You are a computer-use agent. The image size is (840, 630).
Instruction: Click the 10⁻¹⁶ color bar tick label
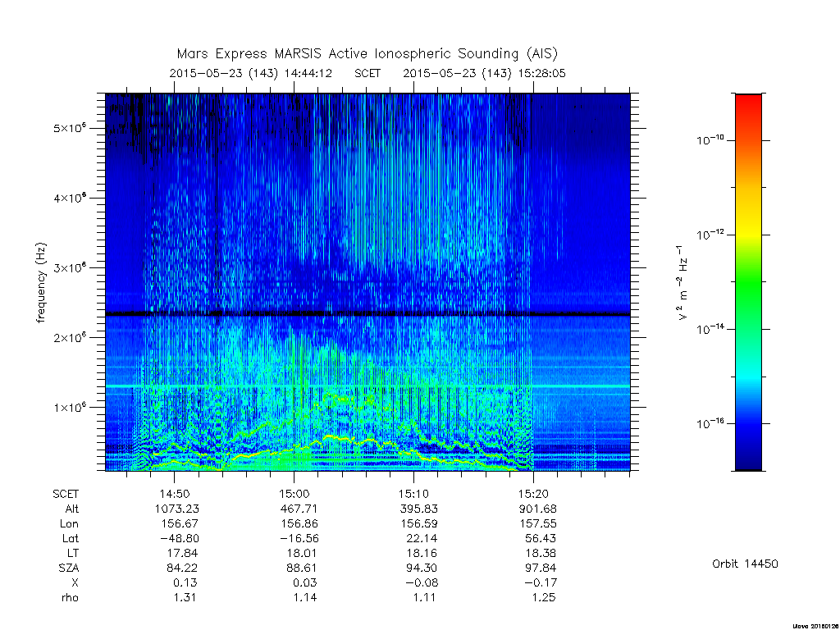click(x=710, y=423)
